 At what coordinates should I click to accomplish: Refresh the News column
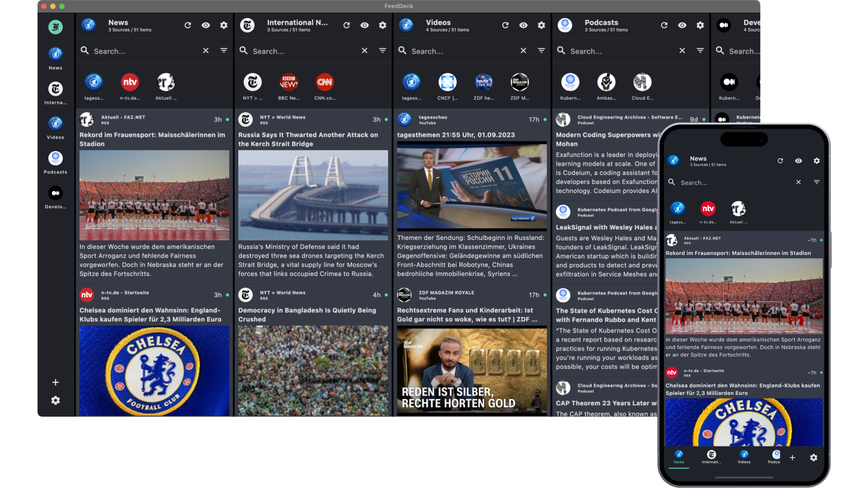(188, 25)
